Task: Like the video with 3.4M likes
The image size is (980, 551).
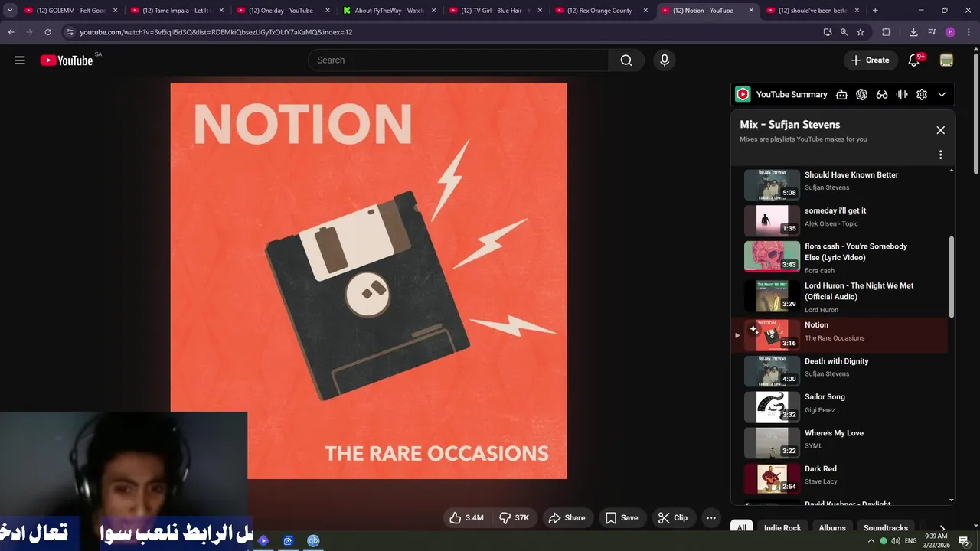Action: click(466, 518)
